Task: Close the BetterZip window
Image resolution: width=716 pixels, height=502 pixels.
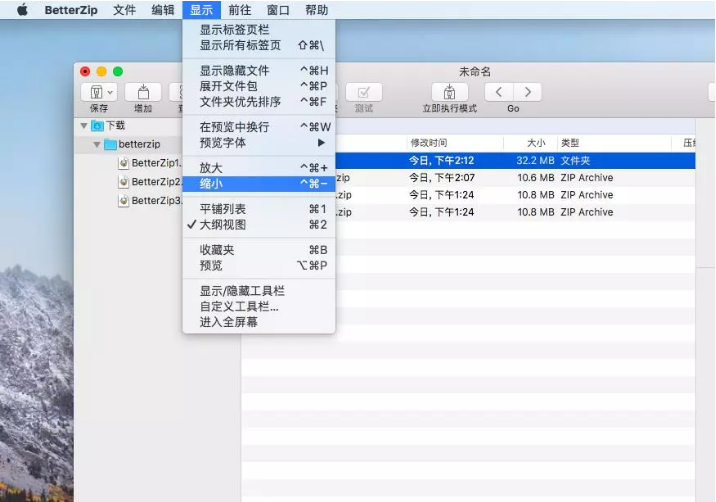Action: coord(85,72)
